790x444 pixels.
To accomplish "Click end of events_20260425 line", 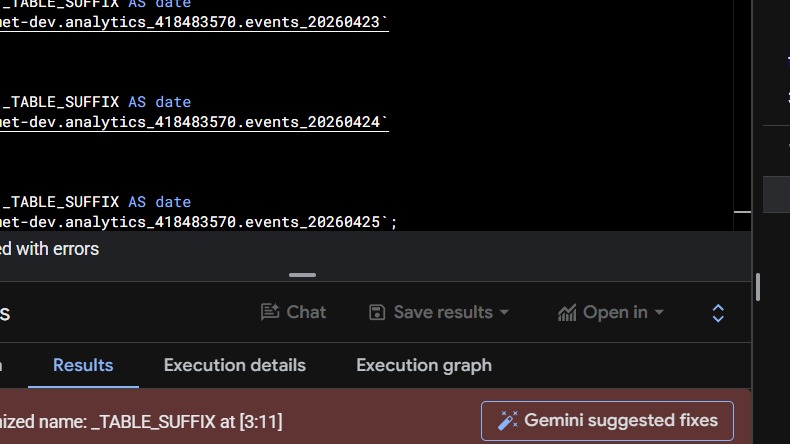I will (x=398, y=222).
